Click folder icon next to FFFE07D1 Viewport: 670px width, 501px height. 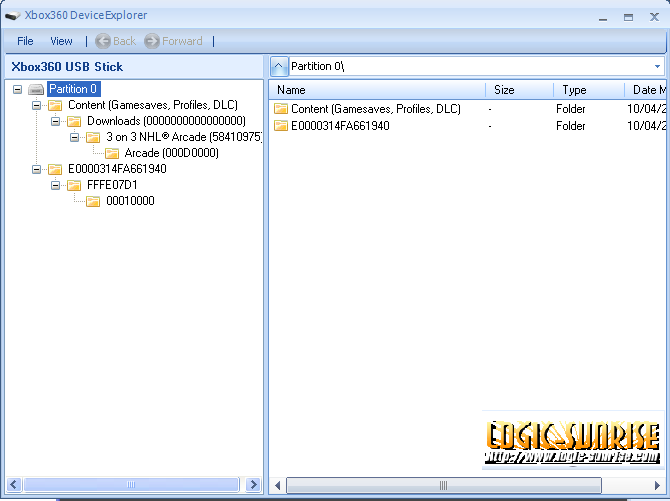[x=74, y=185]
